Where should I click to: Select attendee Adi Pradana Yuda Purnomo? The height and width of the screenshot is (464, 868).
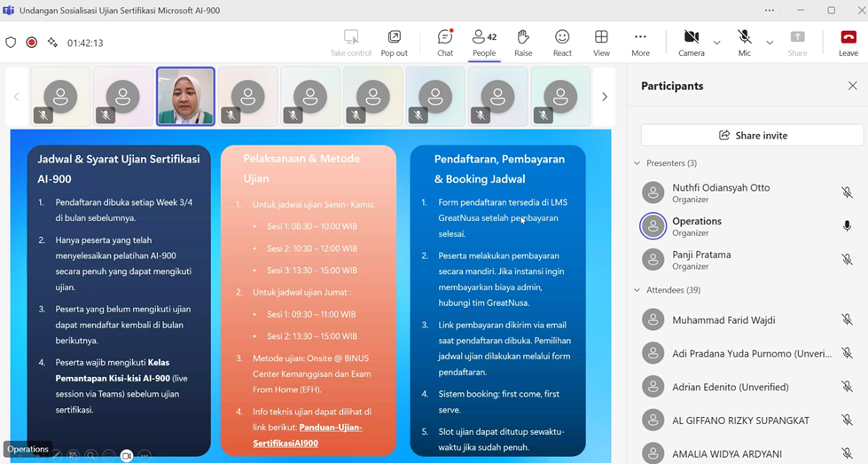point(747,353)
